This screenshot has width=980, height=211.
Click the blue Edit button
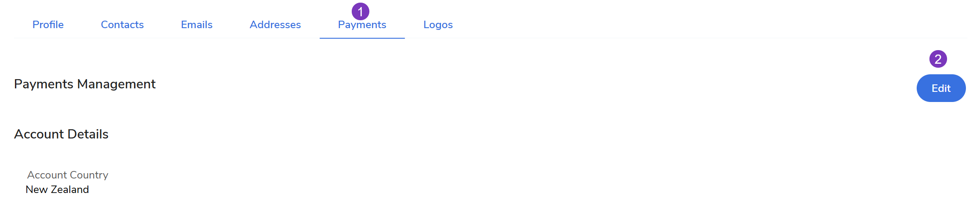coord(941,88)
